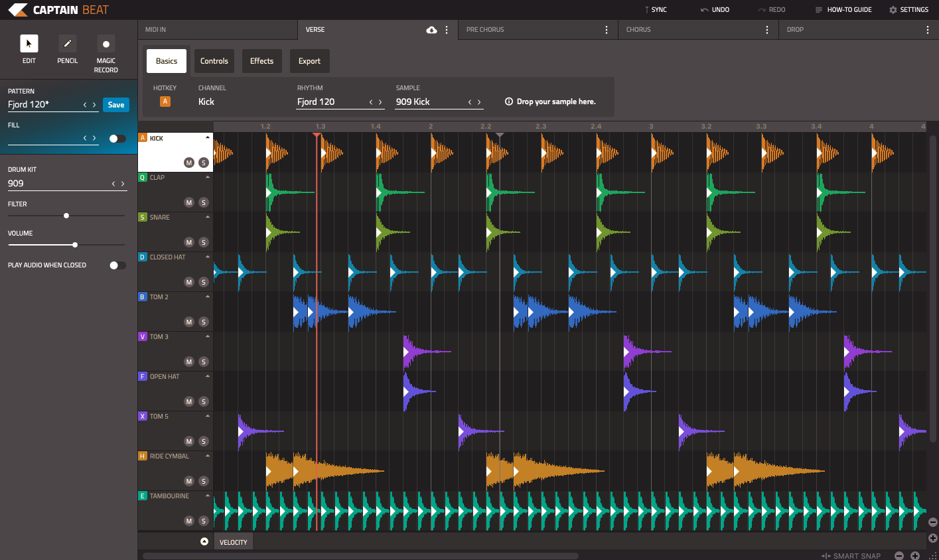Click vertical zoom in plus icon
The height and width of the screenshot is (560, 939).
932,538
